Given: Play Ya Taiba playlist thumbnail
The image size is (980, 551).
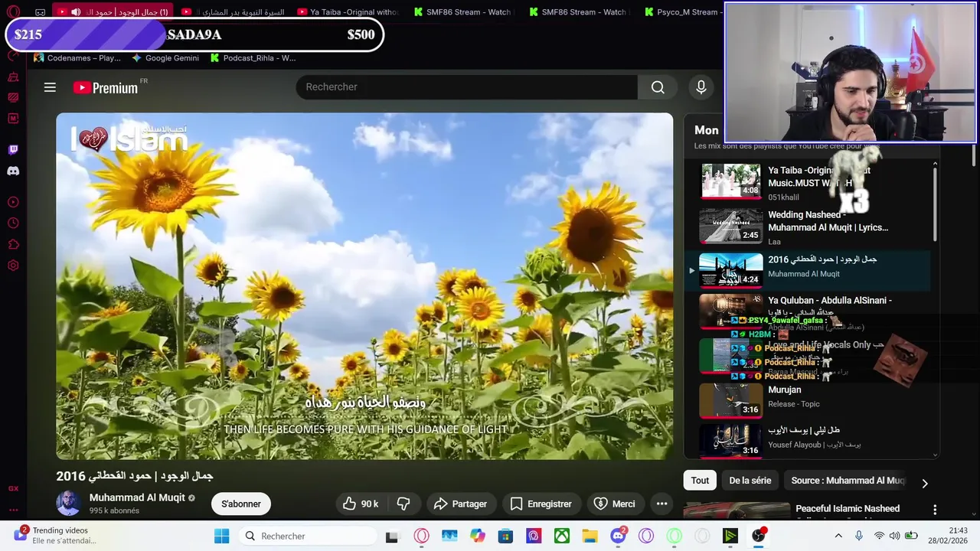Looking at the screenshot, I should [x=731, y=181].
